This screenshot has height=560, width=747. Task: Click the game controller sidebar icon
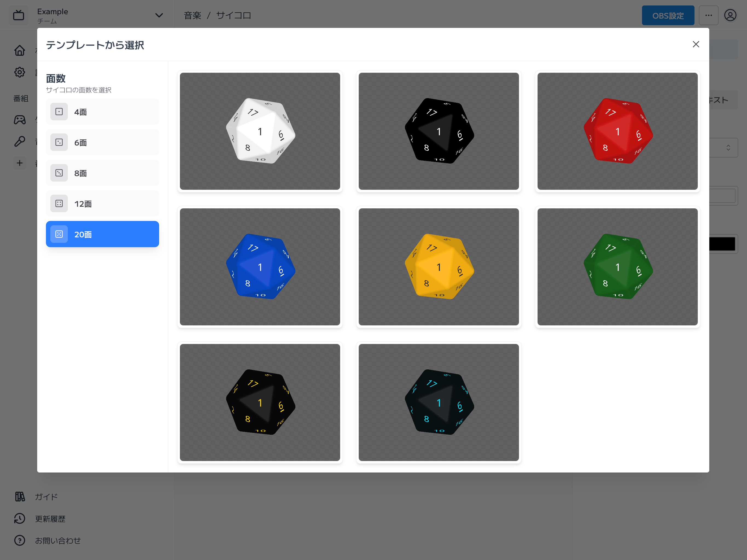[20, 119]
